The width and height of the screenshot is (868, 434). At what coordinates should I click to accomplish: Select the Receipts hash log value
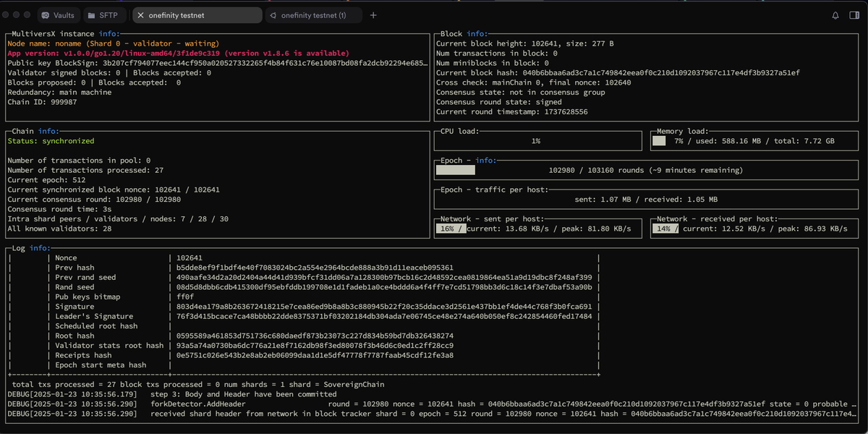315,356
